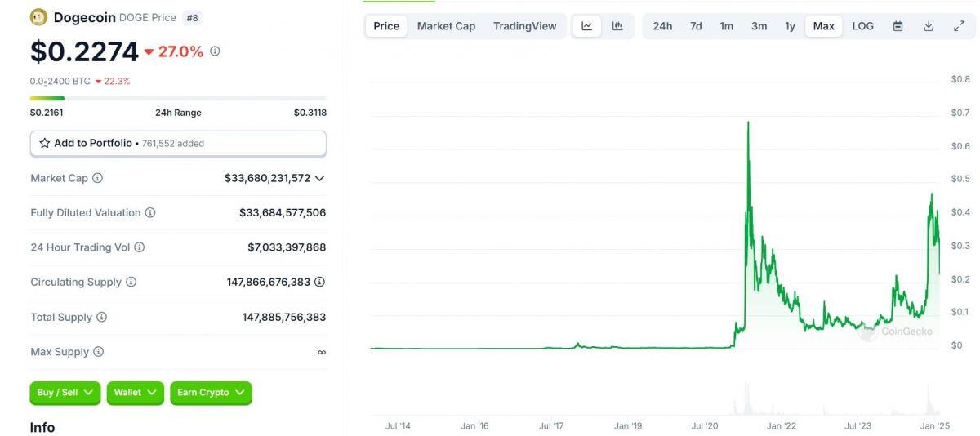Image resolution: width=980 pixels, height=436 pixels.
Task: Open the Wallet dropdown
Action: tap(136, 393)
